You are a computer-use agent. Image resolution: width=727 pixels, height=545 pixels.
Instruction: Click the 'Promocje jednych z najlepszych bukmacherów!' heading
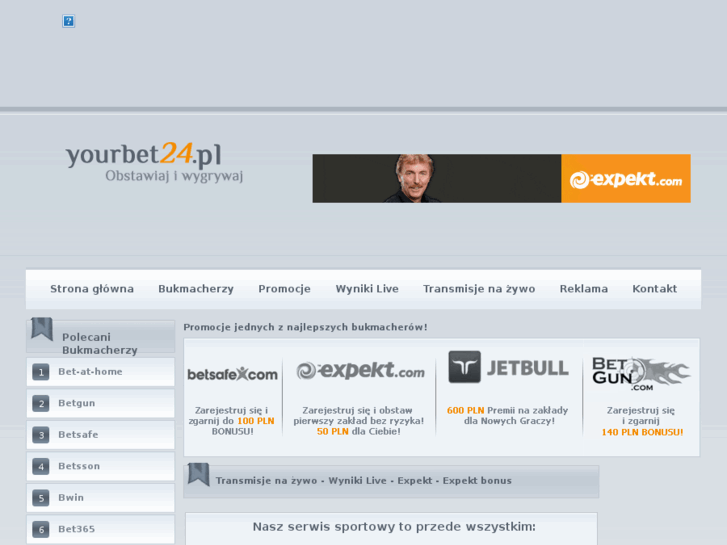305,327
